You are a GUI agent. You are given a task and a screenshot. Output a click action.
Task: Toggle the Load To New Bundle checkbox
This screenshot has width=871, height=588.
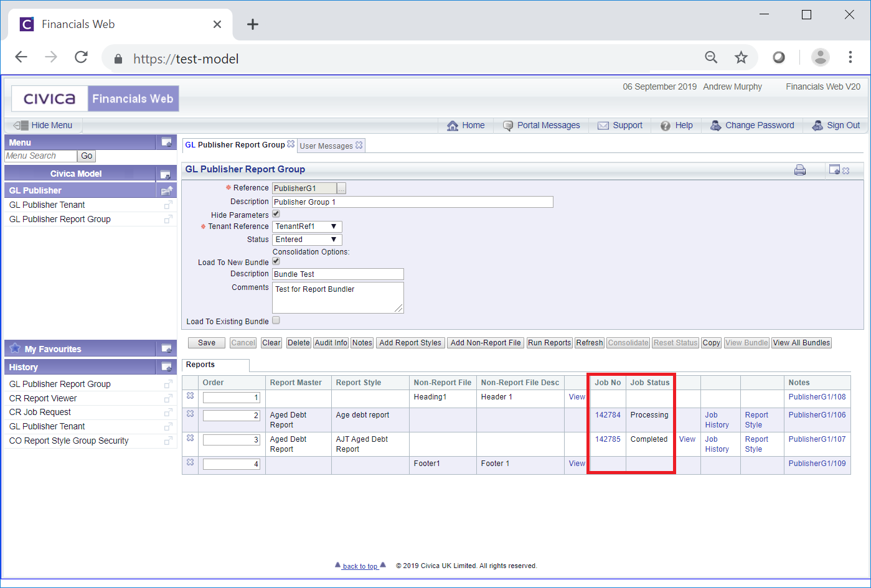[276, 261]
